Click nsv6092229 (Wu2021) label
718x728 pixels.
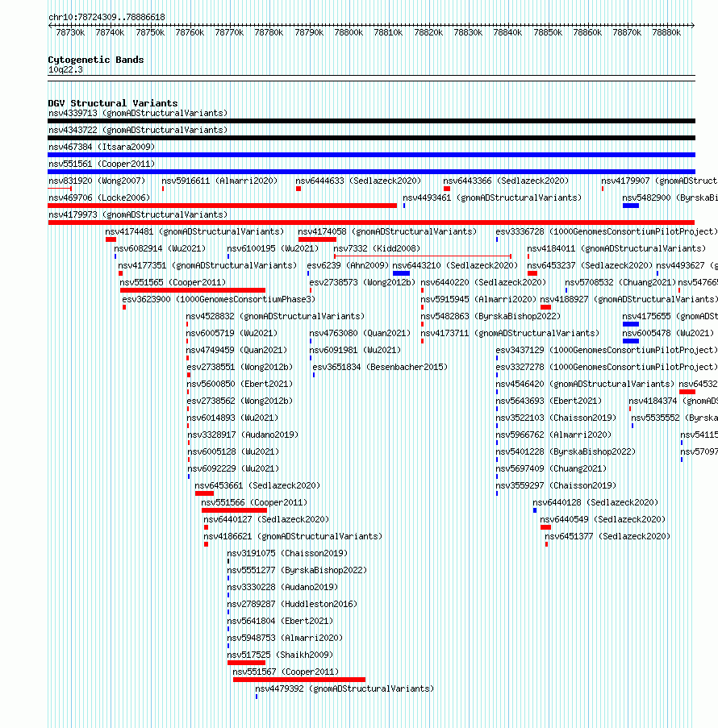point(233,469)
